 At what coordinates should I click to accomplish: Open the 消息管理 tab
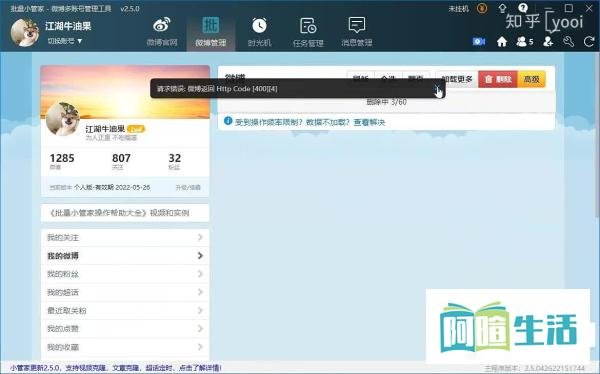(357, 32)
